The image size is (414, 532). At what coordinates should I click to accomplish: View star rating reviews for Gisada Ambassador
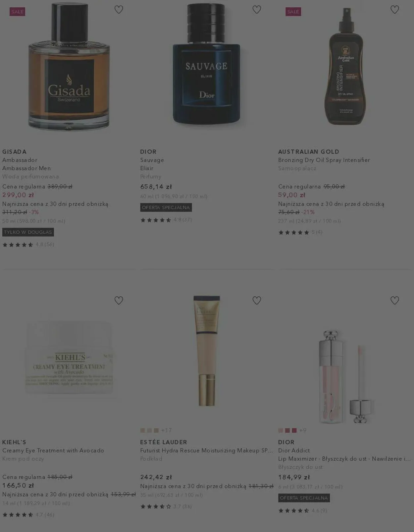click(28, 245)
